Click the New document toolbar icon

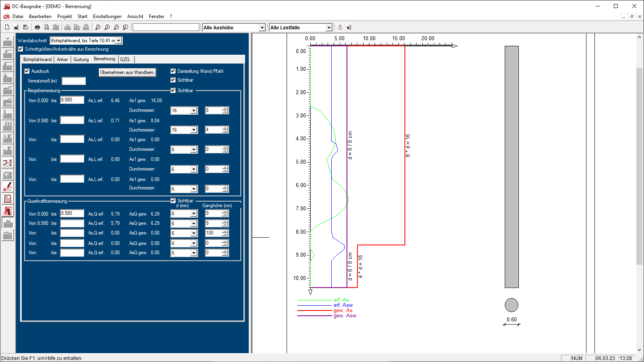pos(7,27)
